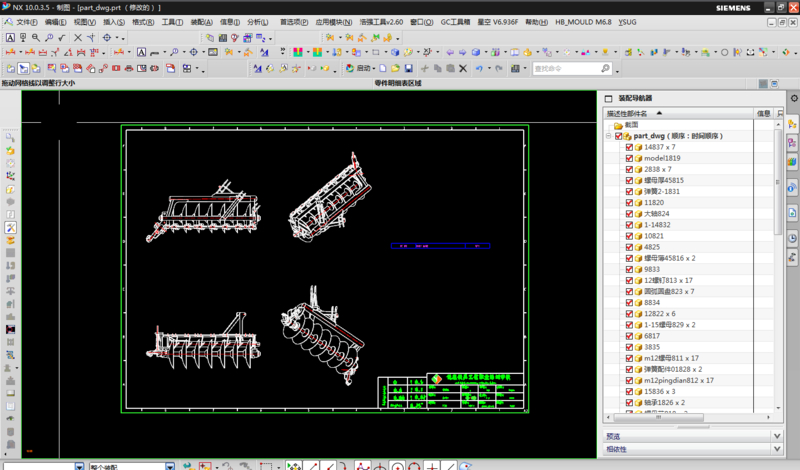Click the Paste icon before Delete X
Viewport: 800px width, 470px height.
click(x=450, y=68)
